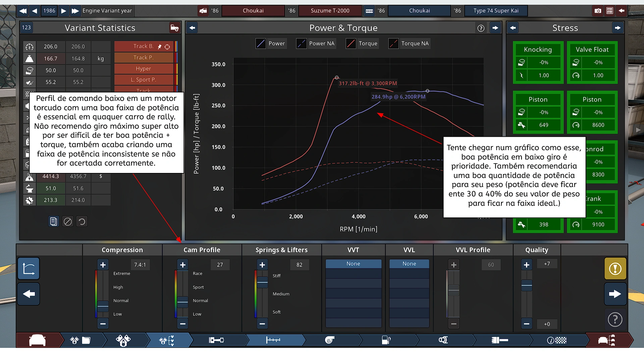This screenshot has height=362, width=644.
Task: Click the Cam Profile slider handle
Action: point(182,302)
